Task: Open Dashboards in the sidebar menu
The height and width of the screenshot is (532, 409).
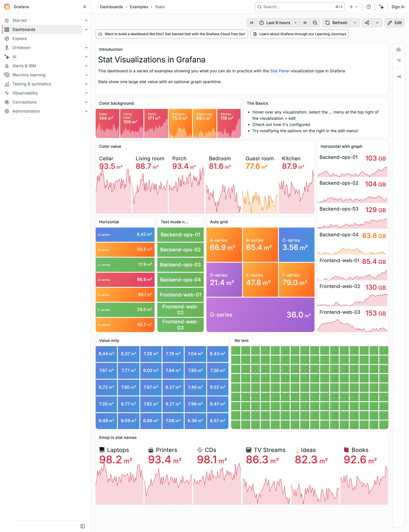Action: click(x=42, y=29)
